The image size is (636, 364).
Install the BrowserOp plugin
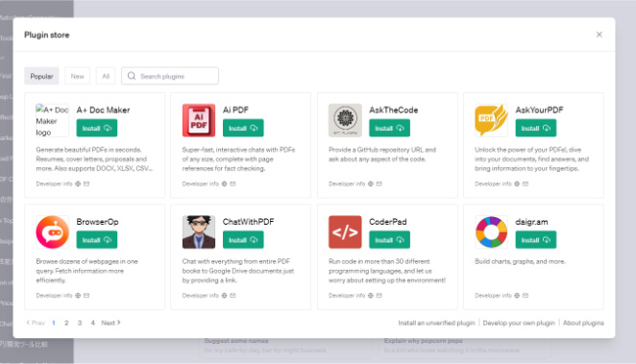[x=97, y=240]
